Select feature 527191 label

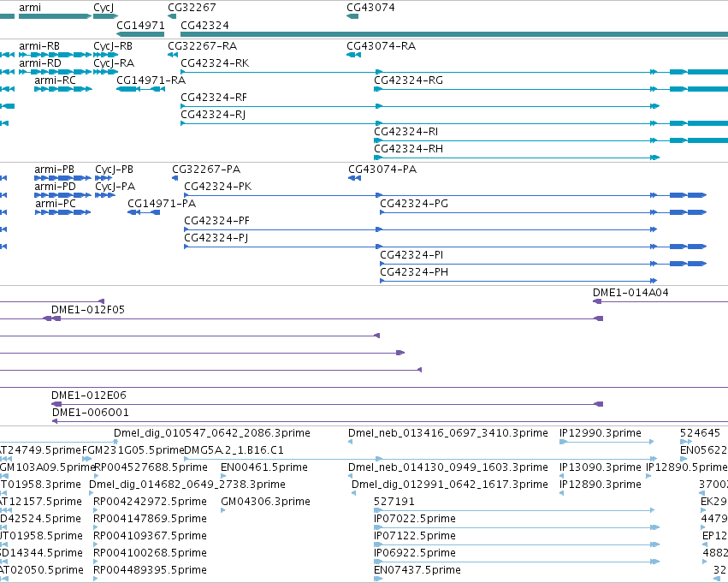[394, 503]
